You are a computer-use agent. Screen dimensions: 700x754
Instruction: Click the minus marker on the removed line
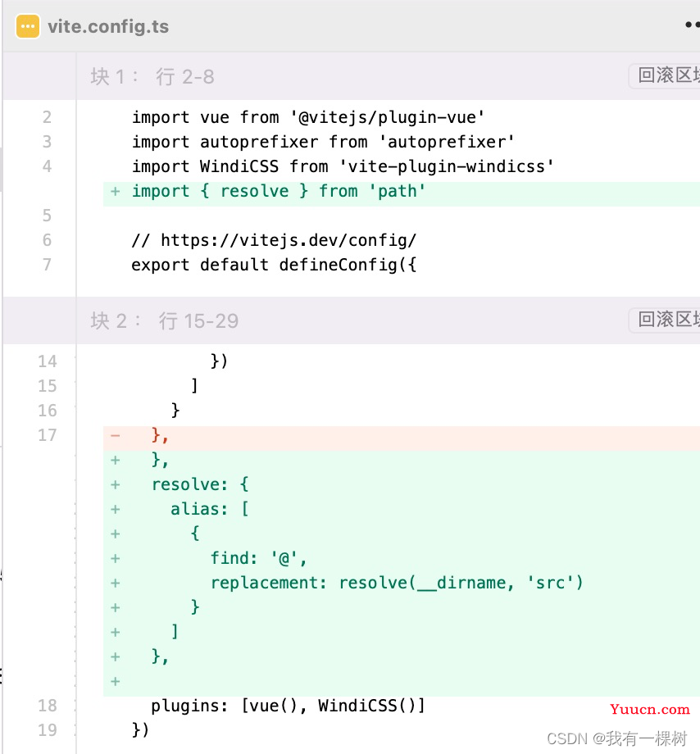pos(116,436)
